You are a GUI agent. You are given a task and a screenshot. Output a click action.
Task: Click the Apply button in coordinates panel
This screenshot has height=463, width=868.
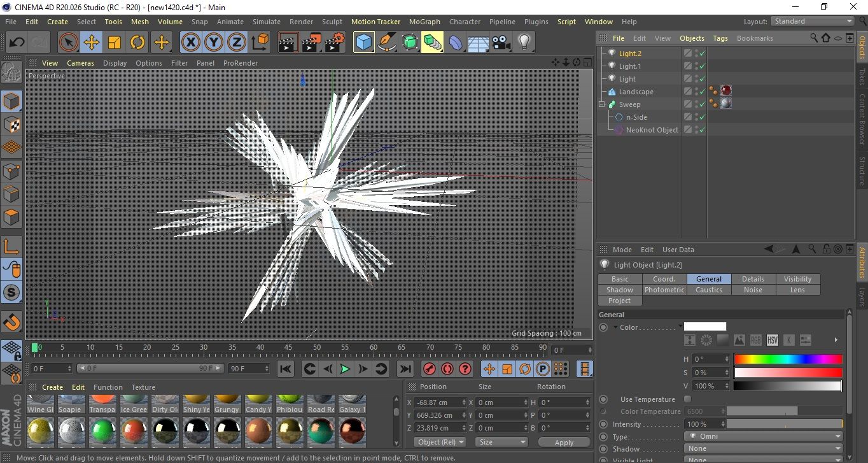tap(564, 442)
